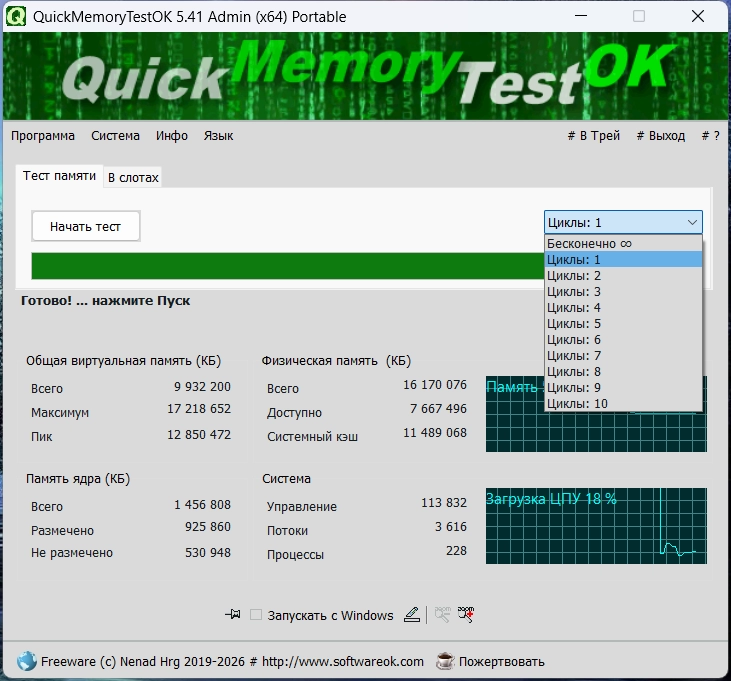Screen dimensions: 731x681
Task: Click the zoom out magnifier icon
Action: tap(442, 614)
